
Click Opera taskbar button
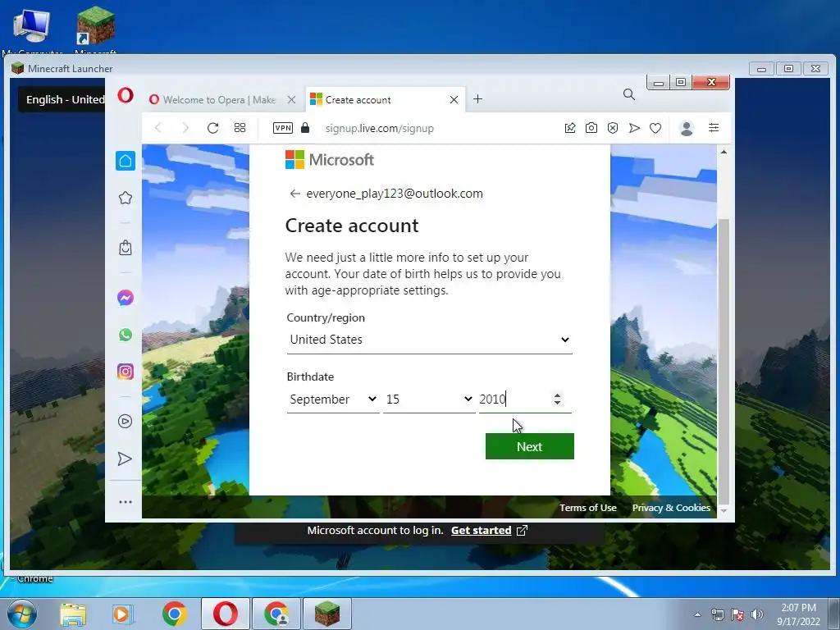click(x=226, y=614)
